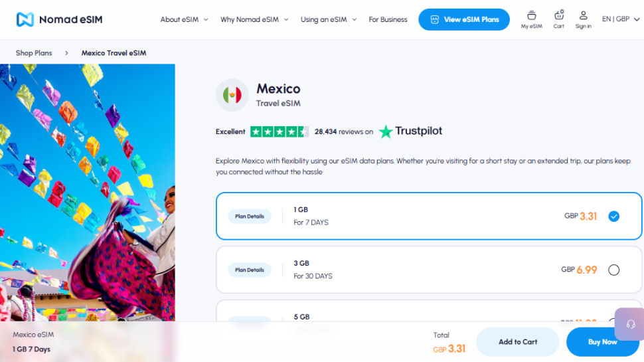Open the My eSIM icon
644x362 pixels.
click(531, 19)
